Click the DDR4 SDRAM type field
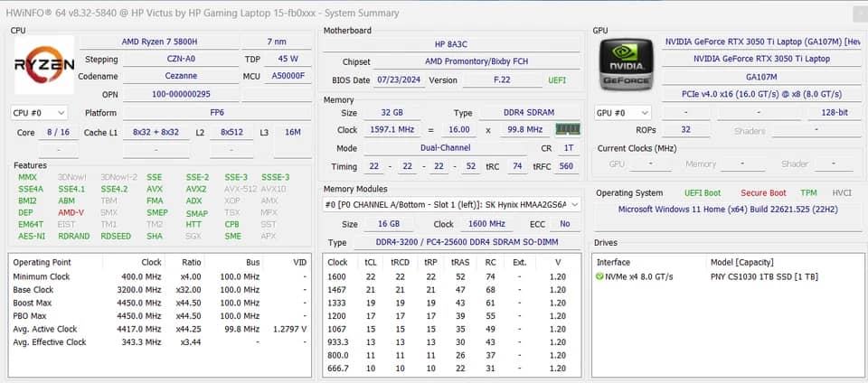Image resolution: width=868 pixels, height=383 pixels. click(x=529, y=113)
